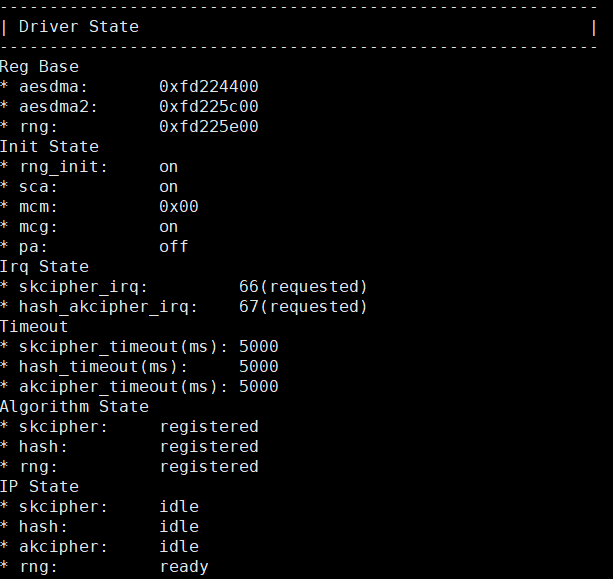The width and height of the screenshot is (613, 579).
Task: Click hash_akcipher_irq value 67(requested)
Action: (x=303, y=307)
